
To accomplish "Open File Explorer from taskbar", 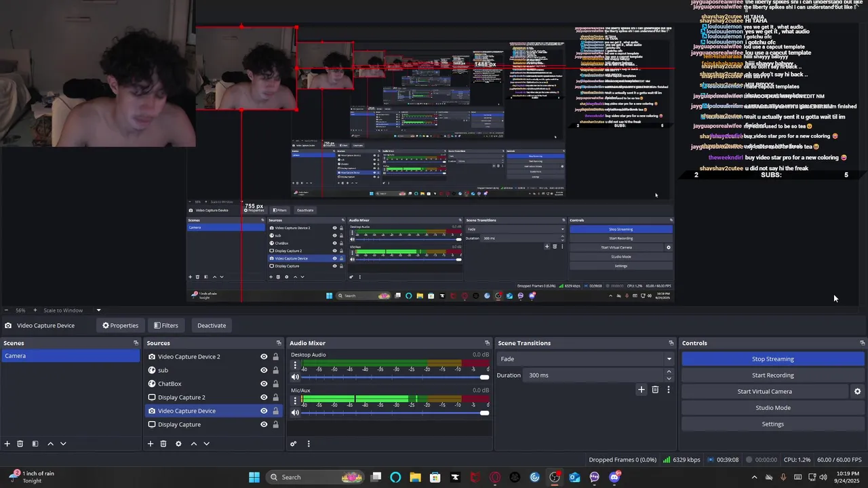I will coord(415,477).
